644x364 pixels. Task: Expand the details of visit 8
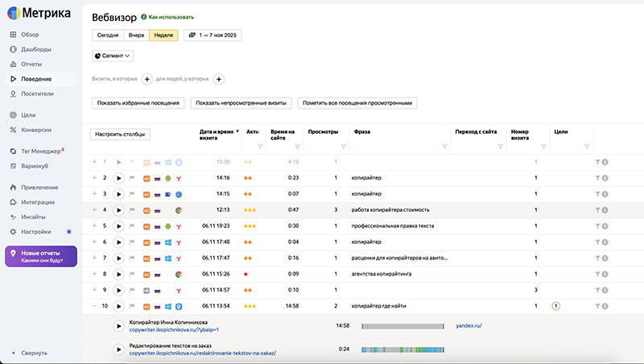[94, 274]
